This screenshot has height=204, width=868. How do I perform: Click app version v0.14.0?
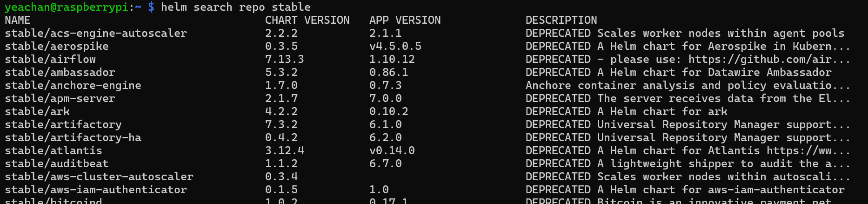click(392, 150)
